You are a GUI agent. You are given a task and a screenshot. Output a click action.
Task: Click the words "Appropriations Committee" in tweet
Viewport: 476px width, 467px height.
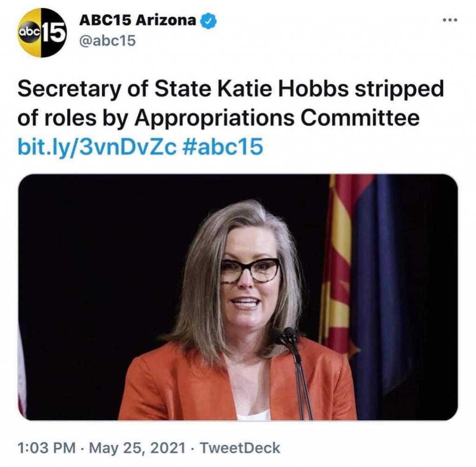point(277,118)
